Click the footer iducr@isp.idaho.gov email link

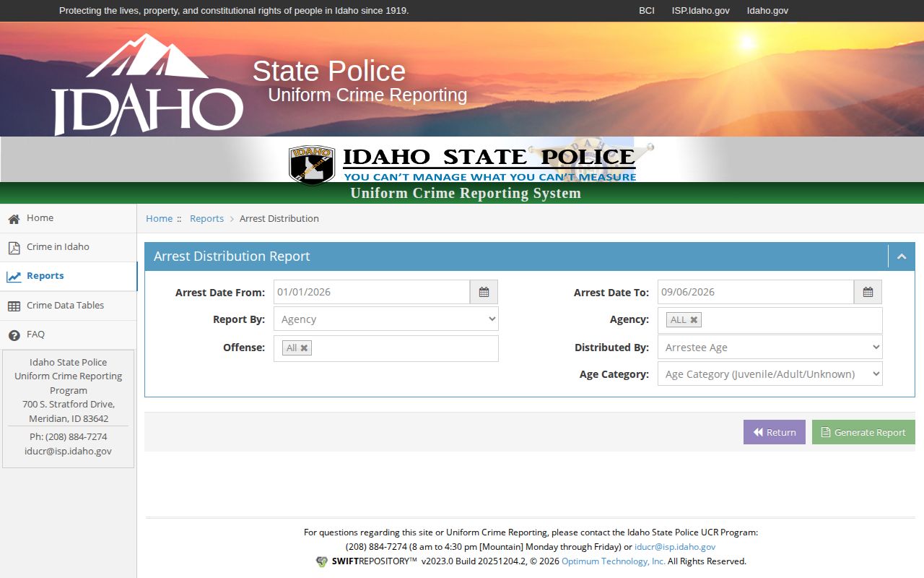point(675,547)
